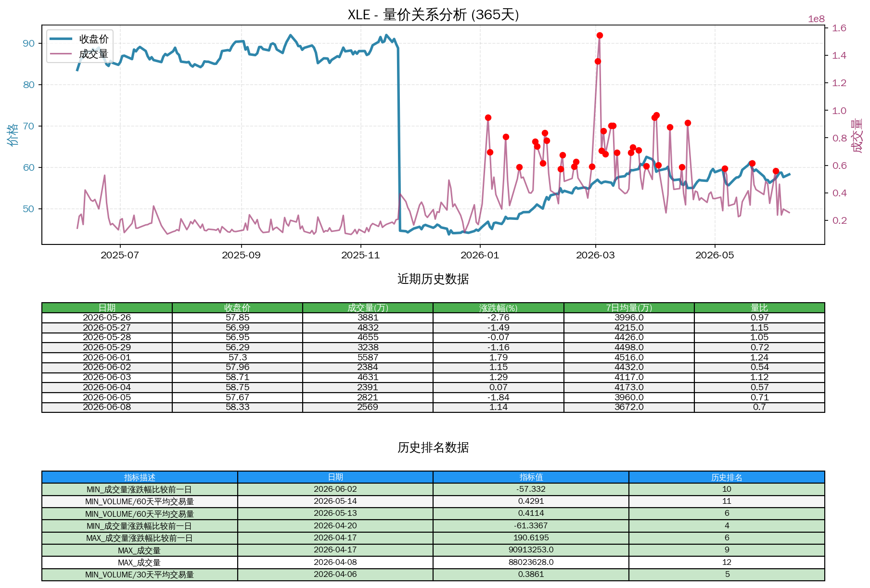Click the 涨跌幅(%) column header
The width and height of the screenshot is (870, 588).
tap(499, 308)
